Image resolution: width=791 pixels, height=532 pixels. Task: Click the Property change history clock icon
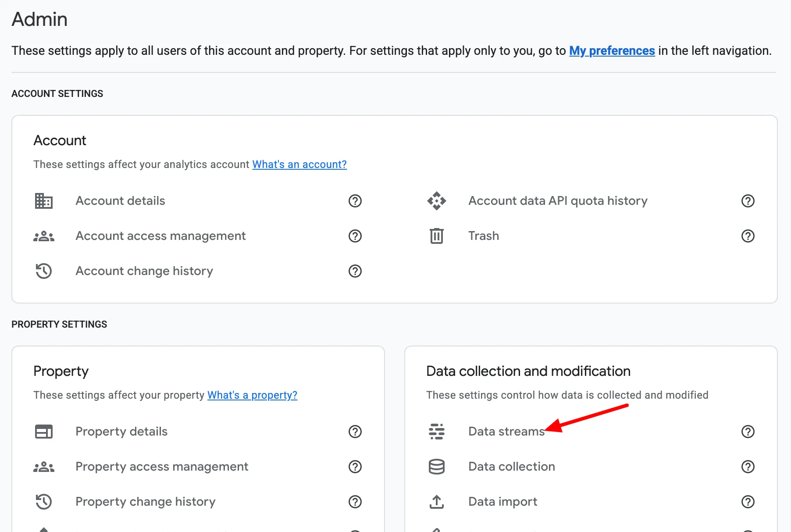44,502
